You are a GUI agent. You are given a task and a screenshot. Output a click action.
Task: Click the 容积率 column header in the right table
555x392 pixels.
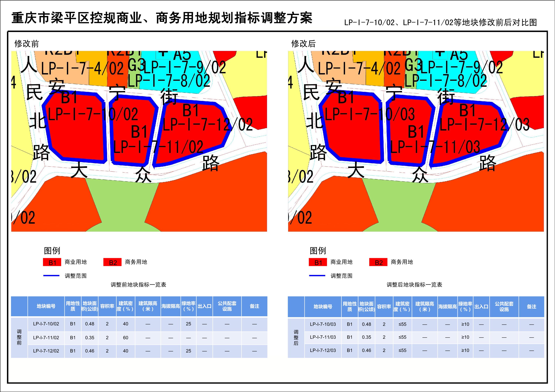[384, 306]
